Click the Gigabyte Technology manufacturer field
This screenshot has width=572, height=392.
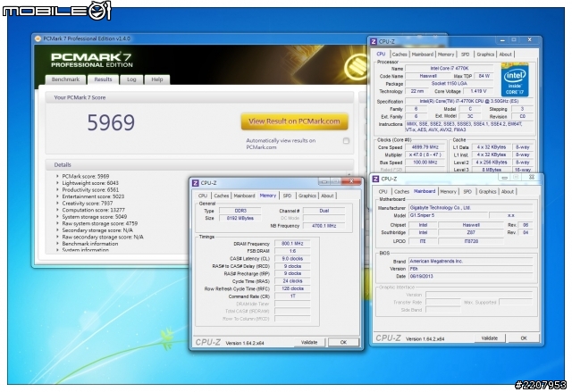(x=470, y=208)
